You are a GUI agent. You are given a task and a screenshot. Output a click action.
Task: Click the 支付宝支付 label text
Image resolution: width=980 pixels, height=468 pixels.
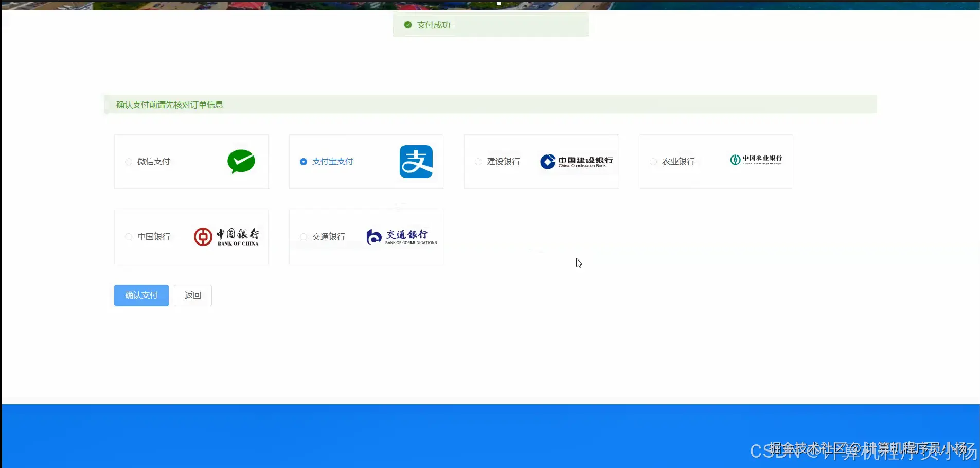[x=333, y=162]
